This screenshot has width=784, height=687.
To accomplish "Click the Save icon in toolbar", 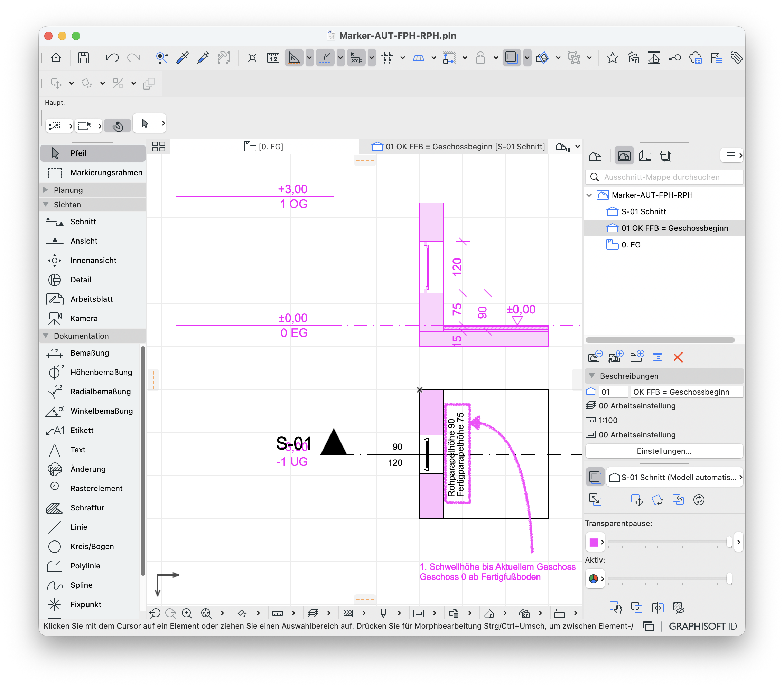I will [84, 58].
